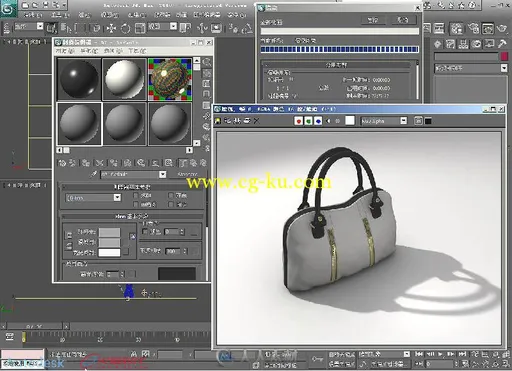Click Show Map in Viewport icon
The image size is (512, 371).
(169, 163)
